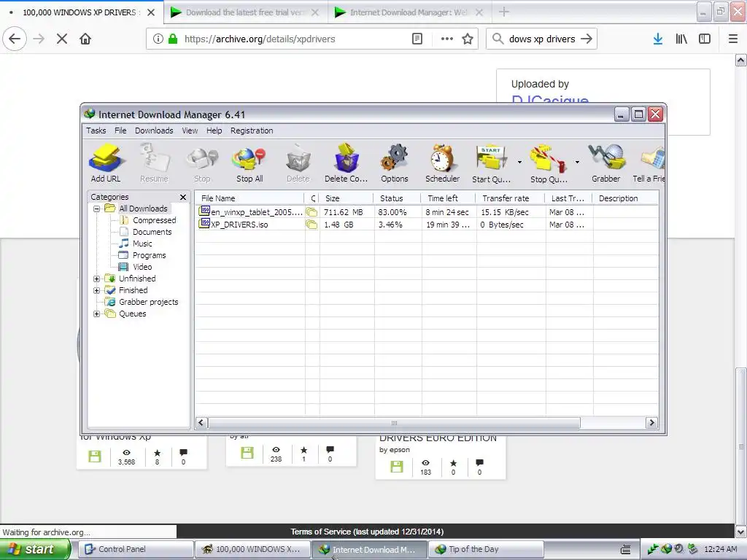Image resolution: width=747 pixels, height=560 pixels.
Task: Open IDM Options gear icon
Action: [x=395, y=163]
